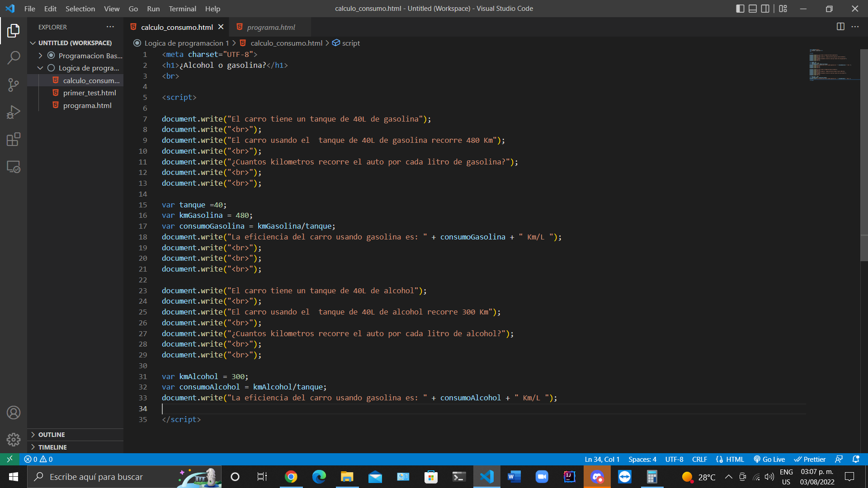The image size is (868, 488).
Task: Open the feedback icon in status bar
Action: click(x=839, y=459)
